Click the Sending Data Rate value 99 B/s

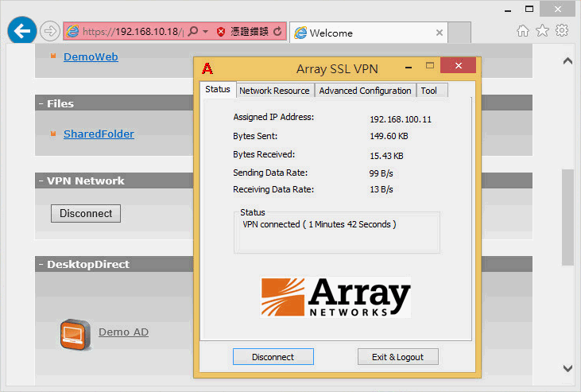381,173
